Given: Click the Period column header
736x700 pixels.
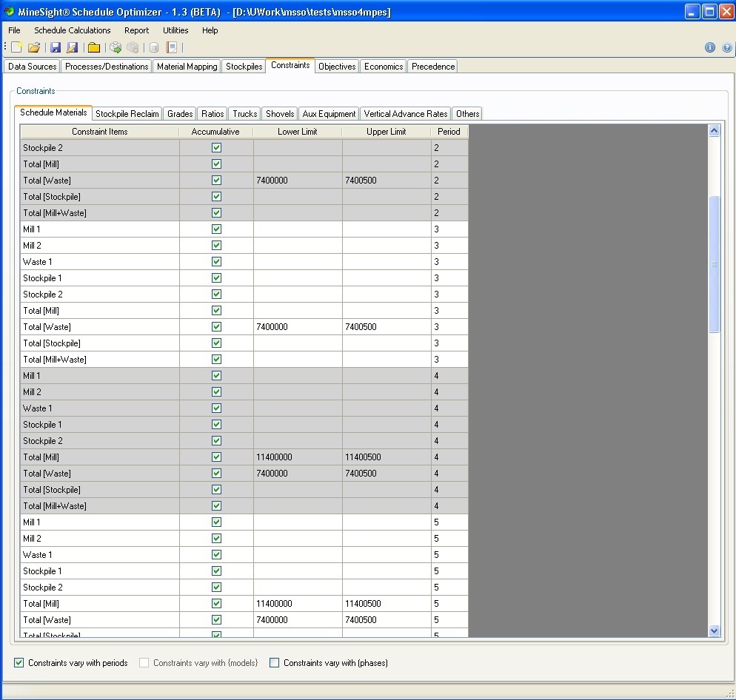Looking at the screenshot, I should tap(449, 132).
